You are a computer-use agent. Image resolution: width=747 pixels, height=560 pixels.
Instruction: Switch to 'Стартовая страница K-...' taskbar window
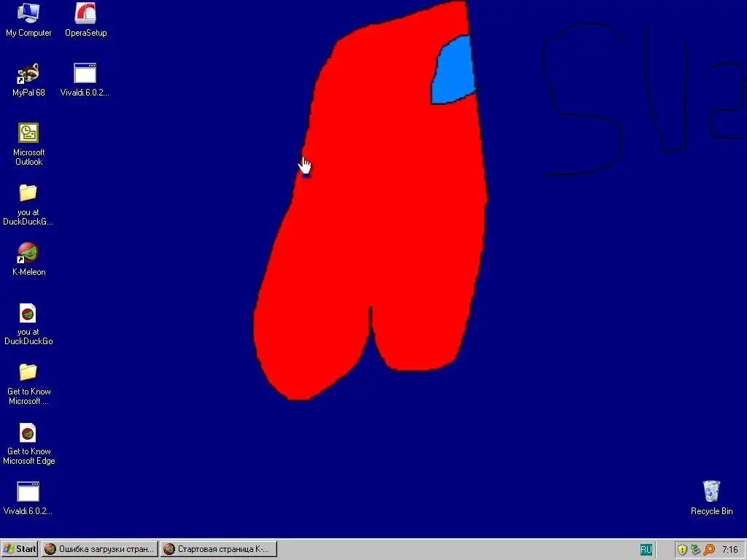(x=219, y=549)
